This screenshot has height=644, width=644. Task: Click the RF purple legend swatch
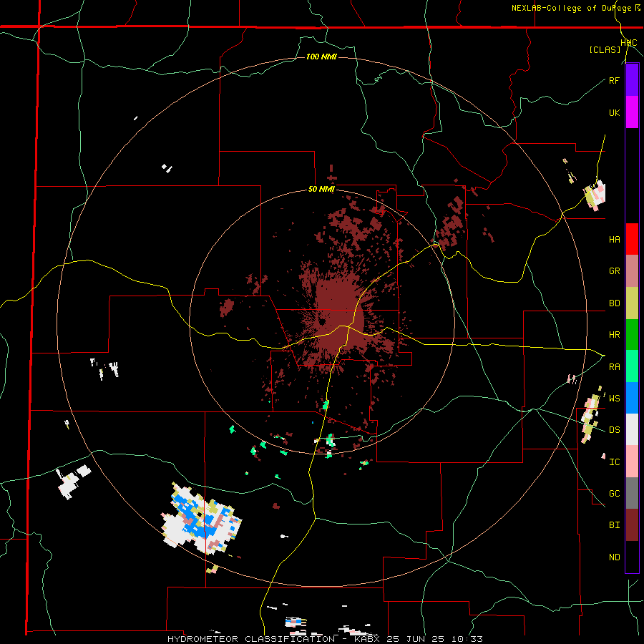632,80
